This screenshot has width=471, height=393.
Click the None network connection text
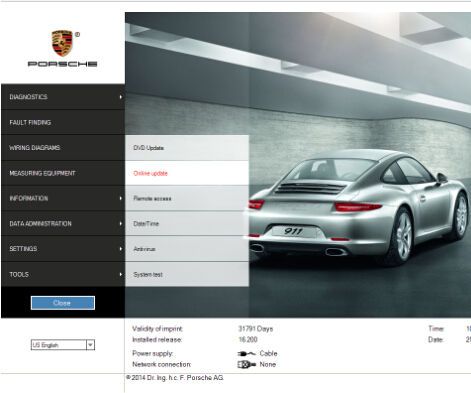click(x=268, y=364)
